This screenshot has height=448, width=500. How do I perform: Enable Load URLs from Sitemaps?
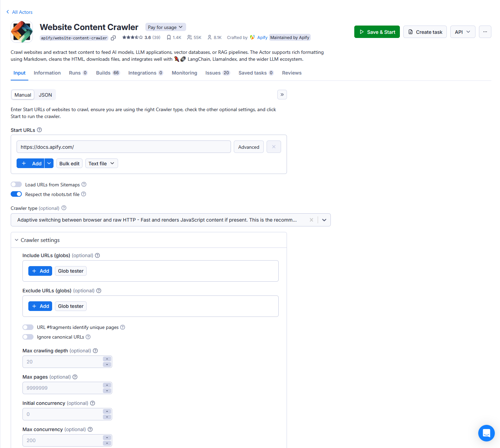coord(16,184)
